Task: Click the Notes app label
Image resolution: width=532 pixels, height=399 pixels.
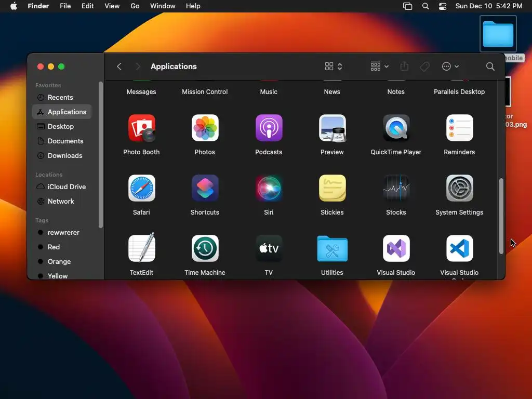Action: click(x=396, y=92)
